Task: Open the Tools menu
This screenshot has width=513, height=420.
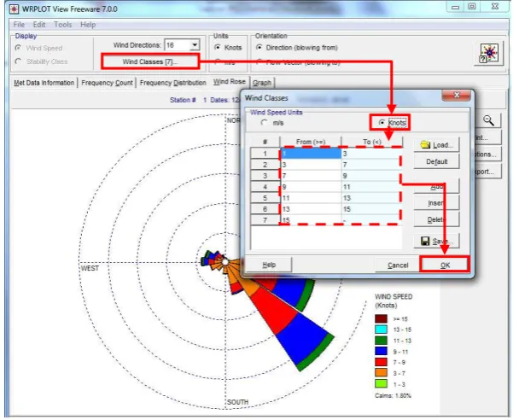Action: (x=63, y=25)
